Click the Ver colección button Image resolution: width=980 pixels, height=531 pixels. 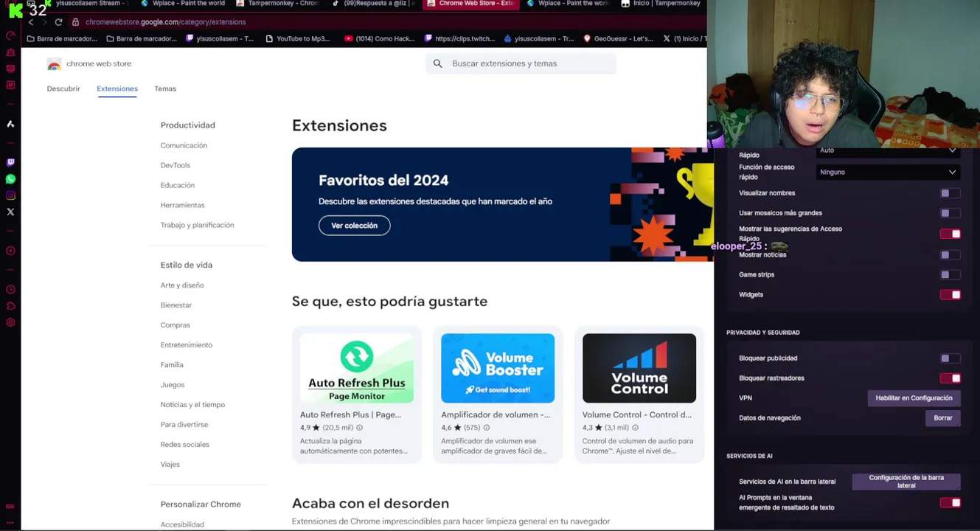[x=354, y=226]
